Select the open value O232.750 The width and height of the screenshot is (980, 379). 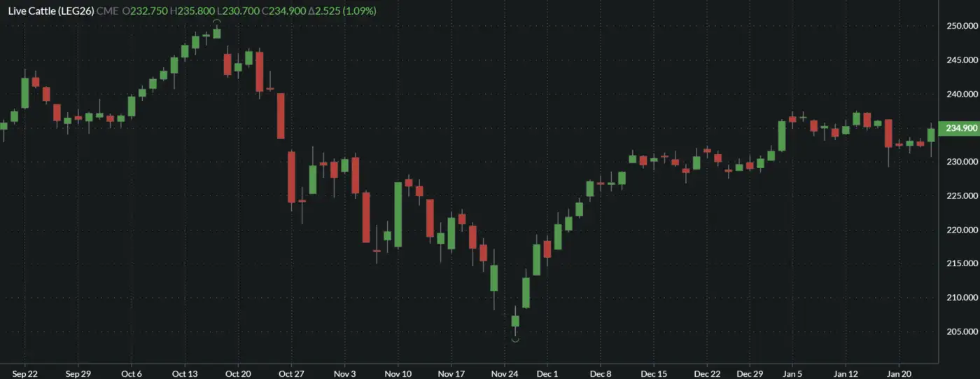coord(144,11)
